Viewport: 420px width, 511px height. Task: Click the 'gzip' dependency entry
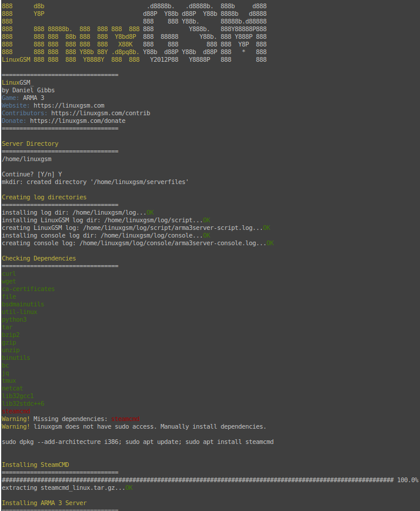(9, 342)
